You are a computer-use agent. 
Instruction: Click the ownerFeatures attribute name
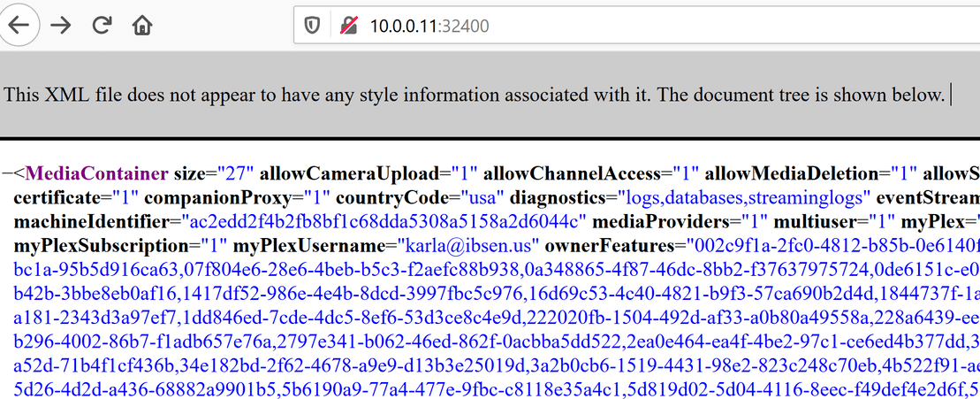click(x=611, y=244)
